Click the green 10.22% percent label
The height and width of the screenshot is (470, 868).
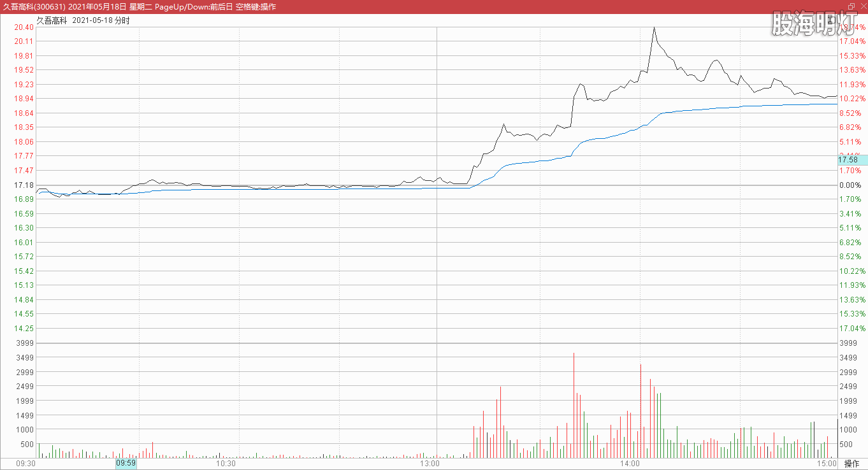[853, 271]
